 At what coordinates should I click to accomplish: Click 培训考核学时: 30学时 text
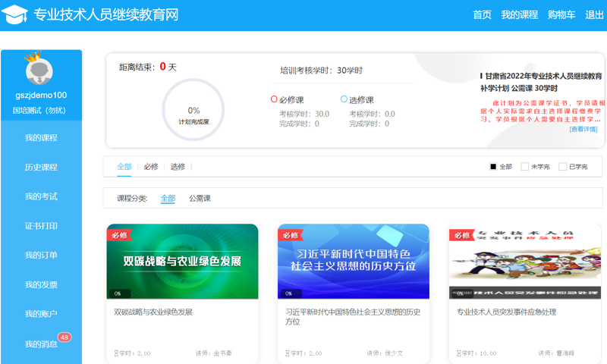(x=321, y=71)
